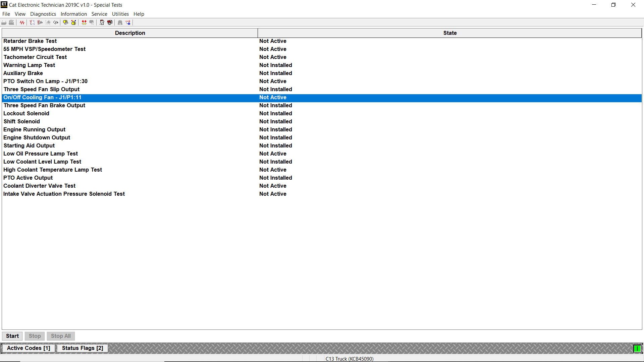Viewport: 644px width, 362px height.
Task: Click the Status Flags [2] button
Action: [x=83, y=348]
